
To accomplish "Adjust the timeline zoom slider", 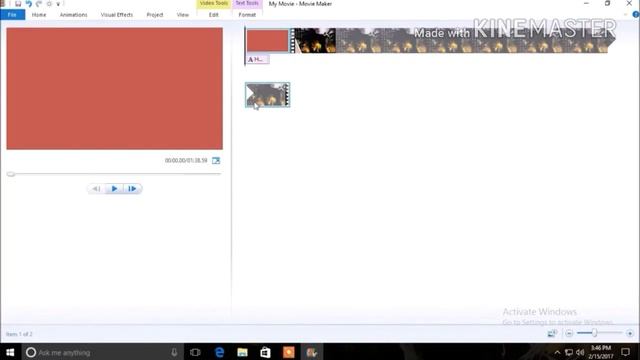I will point(595,333).
